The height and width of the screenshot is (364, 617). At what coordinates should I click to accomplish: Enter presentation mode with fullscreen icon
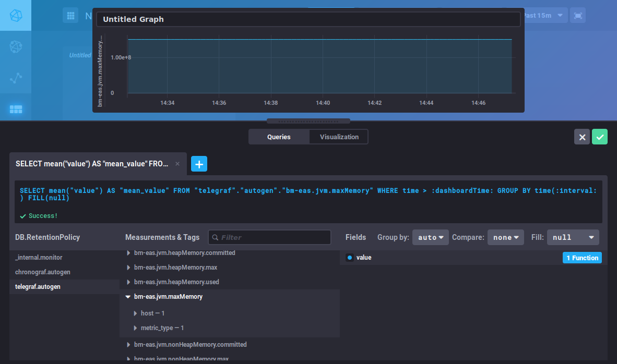click(578, 16)
